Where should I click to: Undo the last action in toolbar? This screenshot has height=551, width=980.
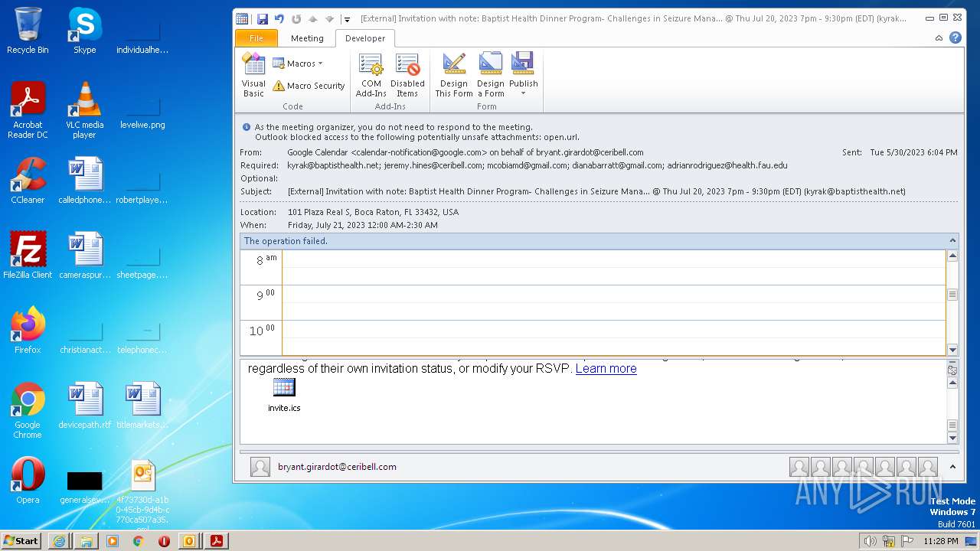pyautogui.click(x=279, y=18)
